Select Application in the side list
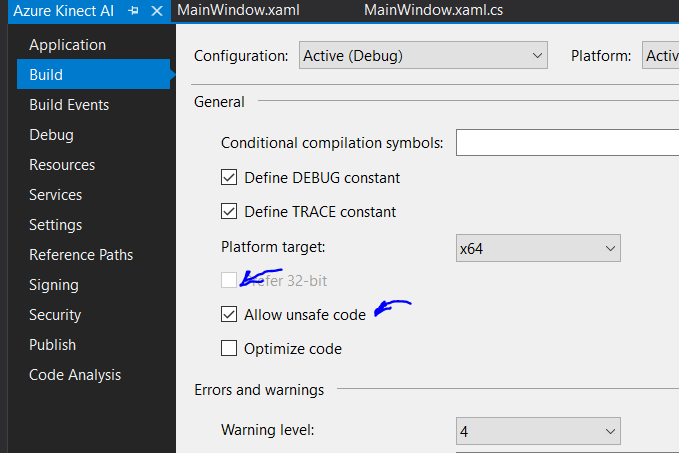The image size is (679, 453). point(67,45)
